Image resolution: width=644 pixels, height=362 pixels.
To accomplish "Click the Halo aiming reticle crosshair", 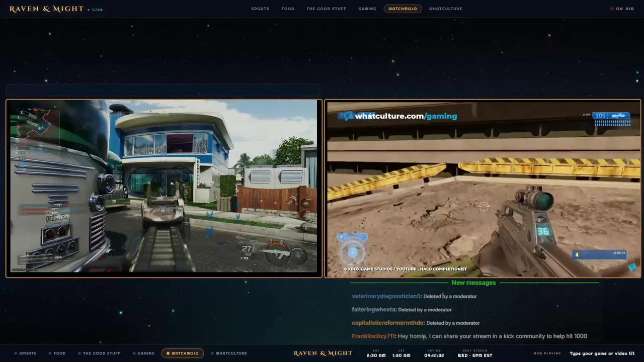I will 484,206.
